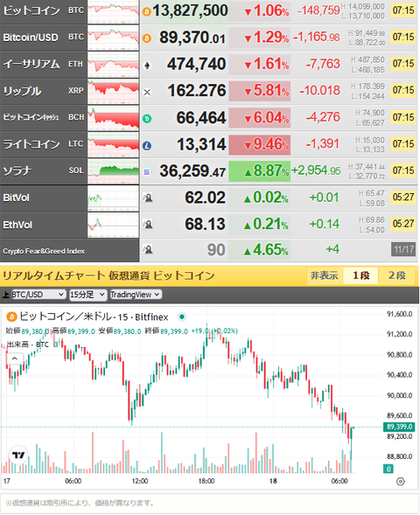Click the Bitcoin/USD mini sparkline chart
The width and height of the screenshot is (420, 515).
point(113,38)
